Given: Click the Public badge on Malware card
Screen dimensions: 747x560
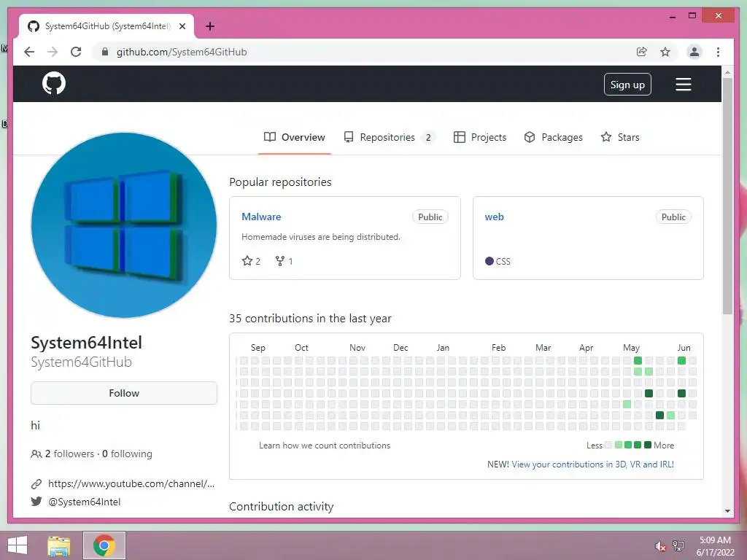Looking at the screenshot, I should pos(430,217).
